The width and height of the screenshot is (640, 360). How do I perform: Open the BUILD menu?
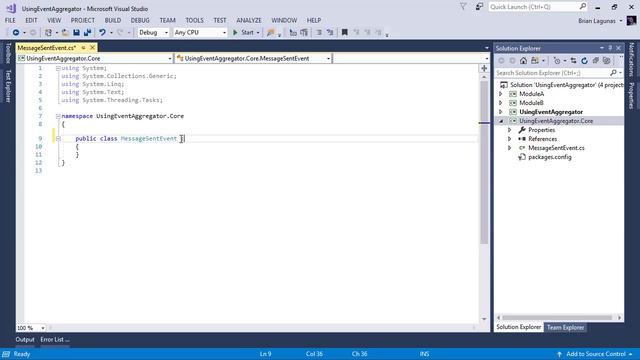click(113, 20)
